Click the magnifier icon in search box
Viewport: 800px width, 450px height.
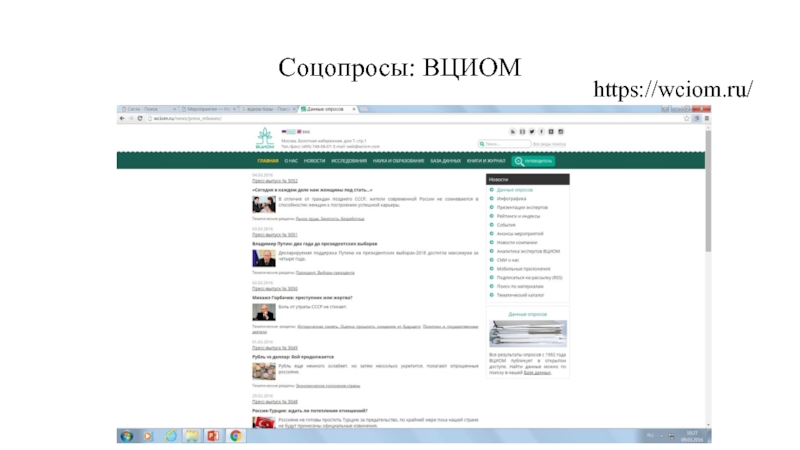point(482,144)
